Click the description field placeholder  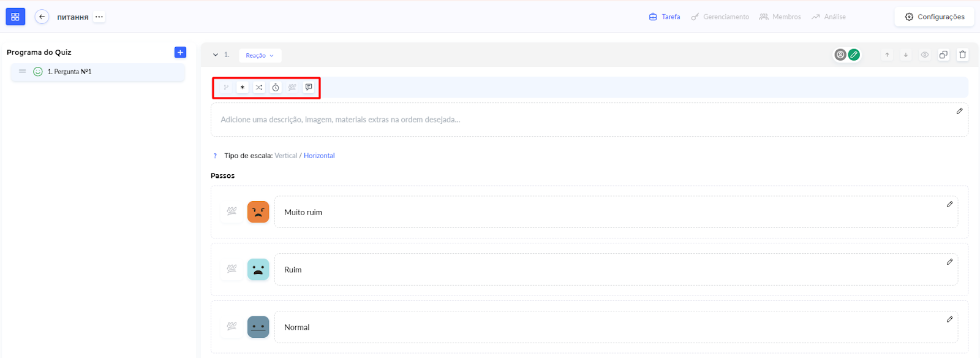(341, 120)
